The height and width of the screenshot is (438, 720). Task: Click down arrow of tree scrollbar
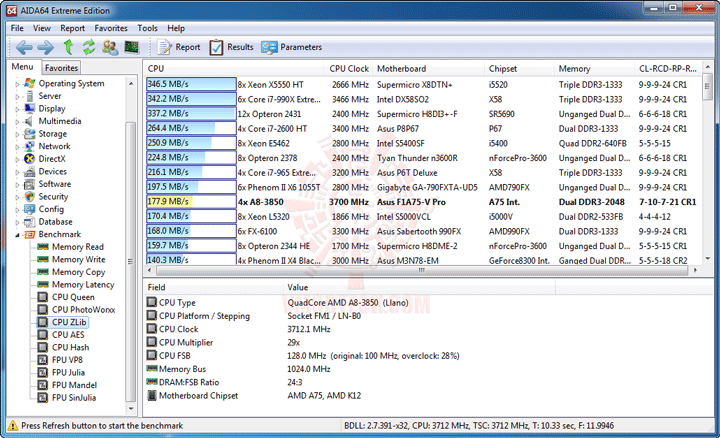[131, 408]
